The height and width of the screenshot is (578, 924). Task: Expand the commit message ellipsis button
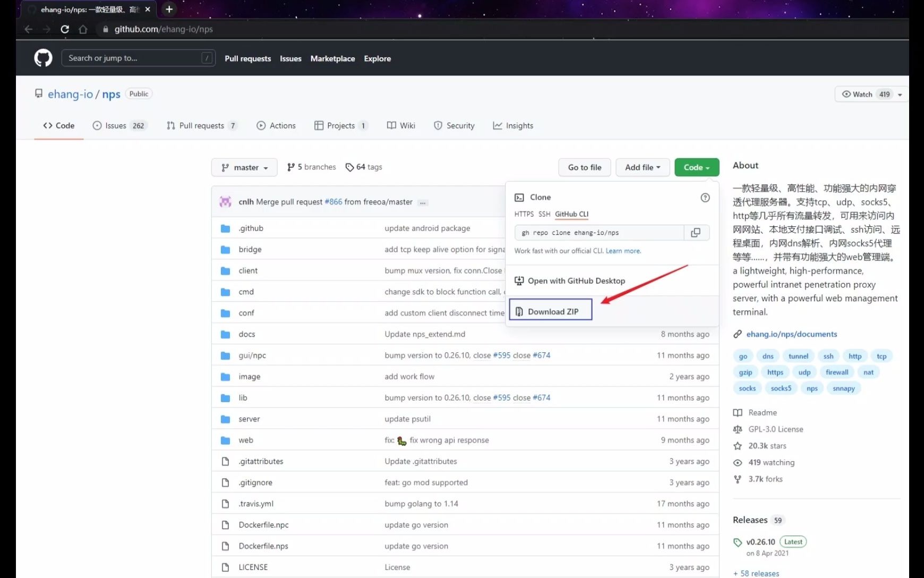click(x=422, y=202)
